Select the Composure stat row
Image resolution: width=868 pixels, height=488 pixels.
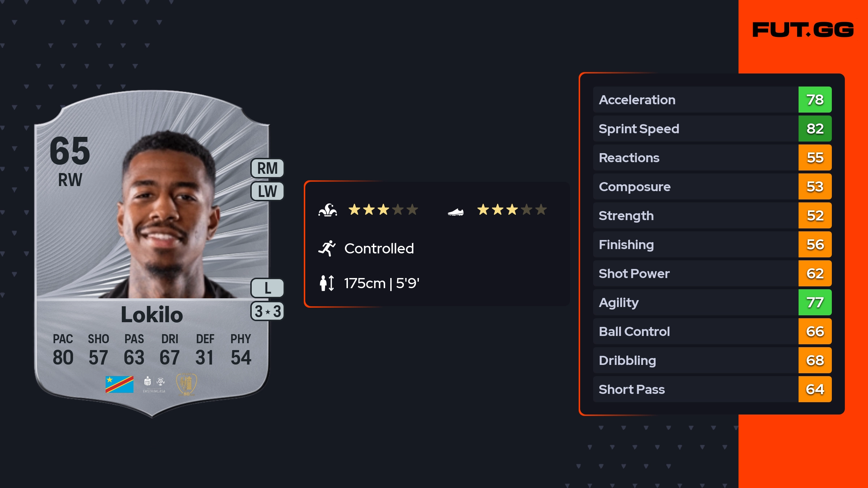tap(695, 186)
